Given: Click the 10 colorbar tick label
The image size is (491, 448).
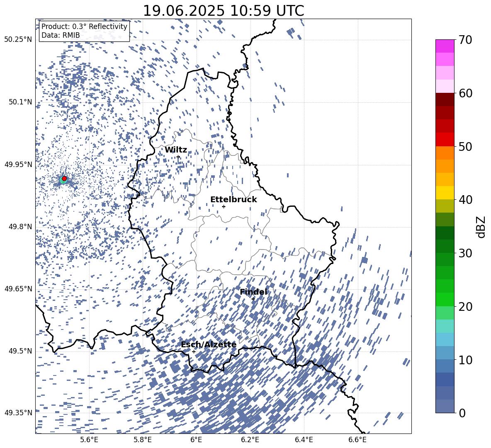Looking at the screenshot, I should click(x=465, y=360).
